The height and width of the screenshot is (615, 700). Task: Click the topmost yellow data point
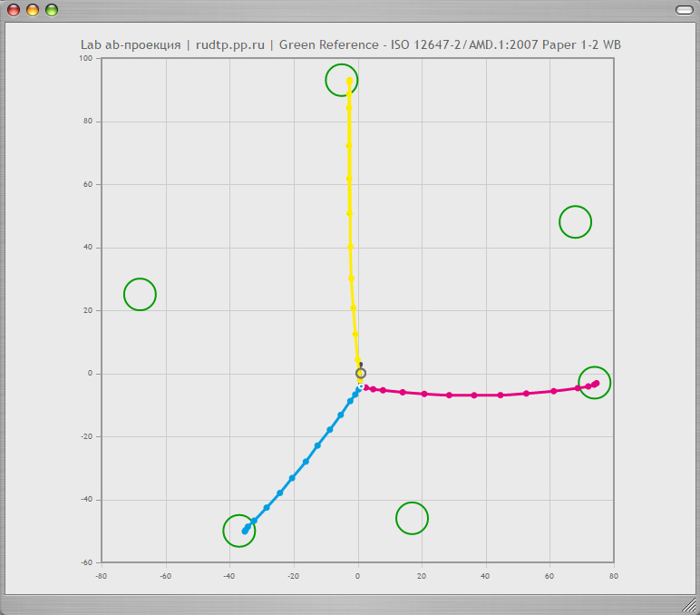pyautogui.click(x=350, y=81)
